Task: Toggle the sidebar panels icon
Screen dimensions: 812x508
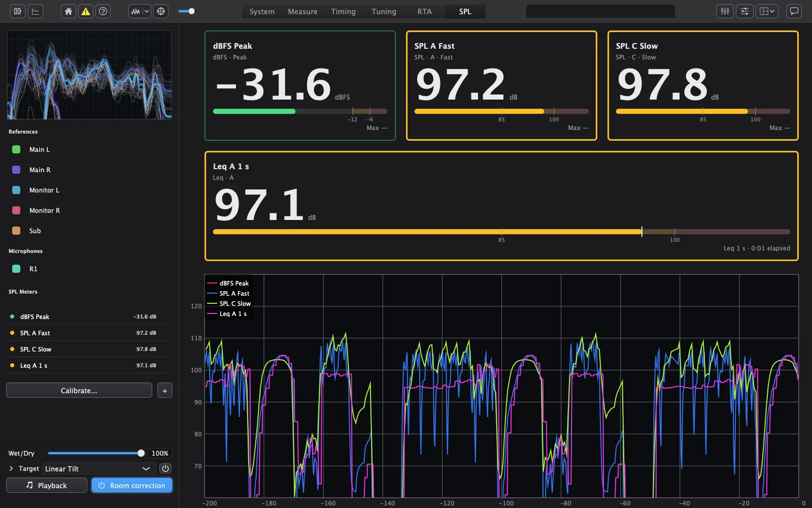Action: coord(18,11)
